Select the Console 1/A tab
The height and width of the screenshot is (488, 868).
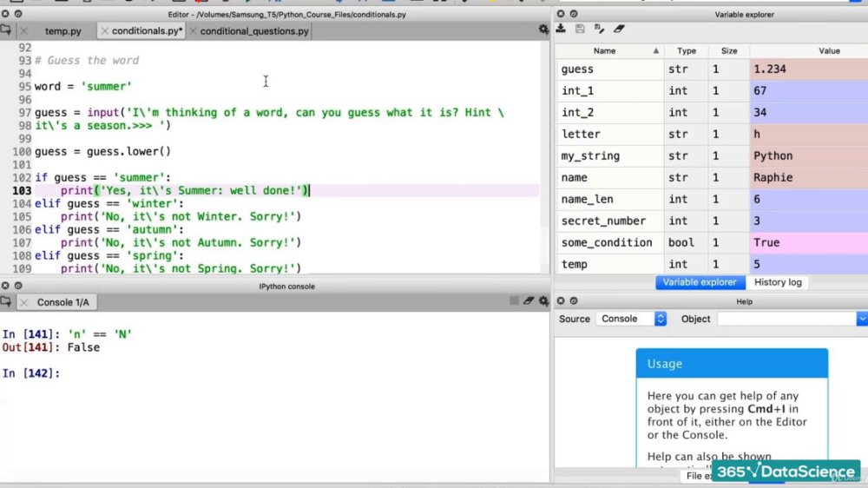[62, 302]
